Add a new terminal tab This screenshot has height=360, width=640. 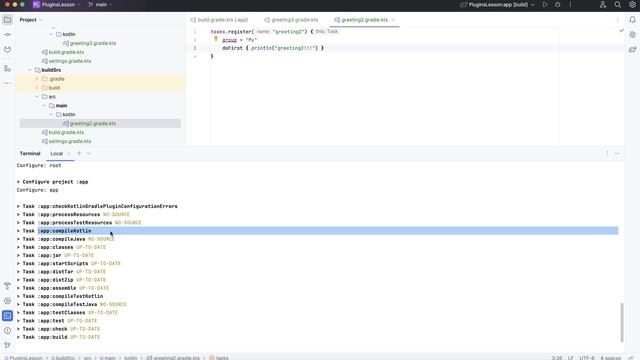[x=79, y=153]
